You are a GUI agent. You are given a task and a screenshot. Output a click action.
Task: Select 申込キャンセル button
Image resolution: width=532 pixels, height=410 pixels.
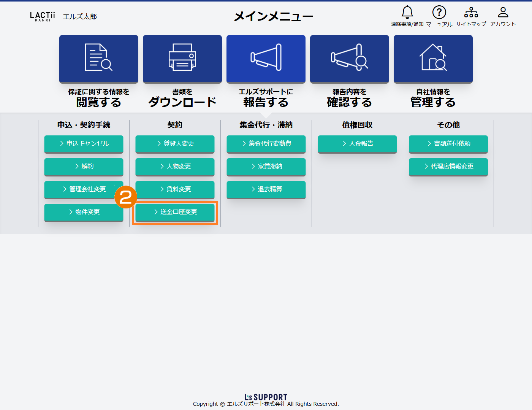[x=84, y=144]
